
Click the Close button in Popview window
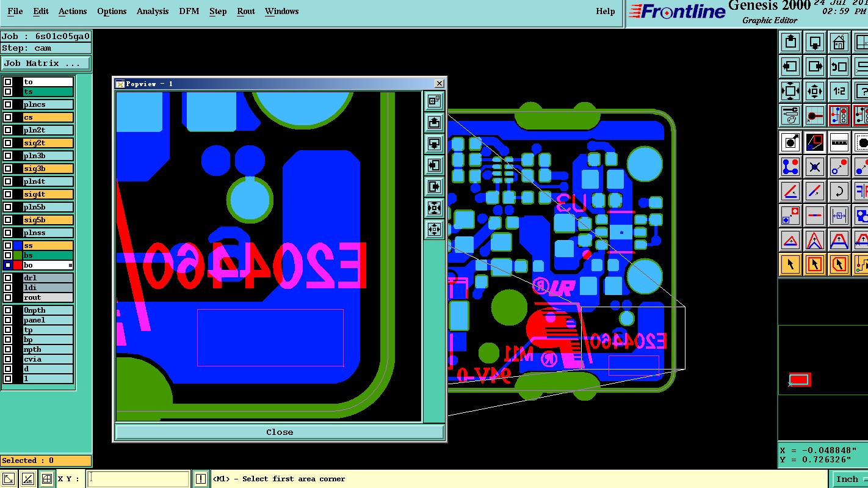280,432
